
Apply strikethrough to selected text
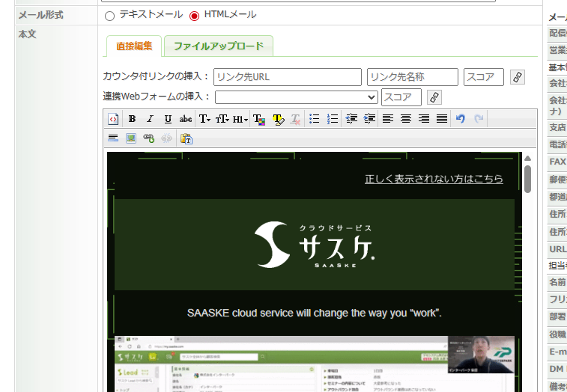tap(186, 119)
